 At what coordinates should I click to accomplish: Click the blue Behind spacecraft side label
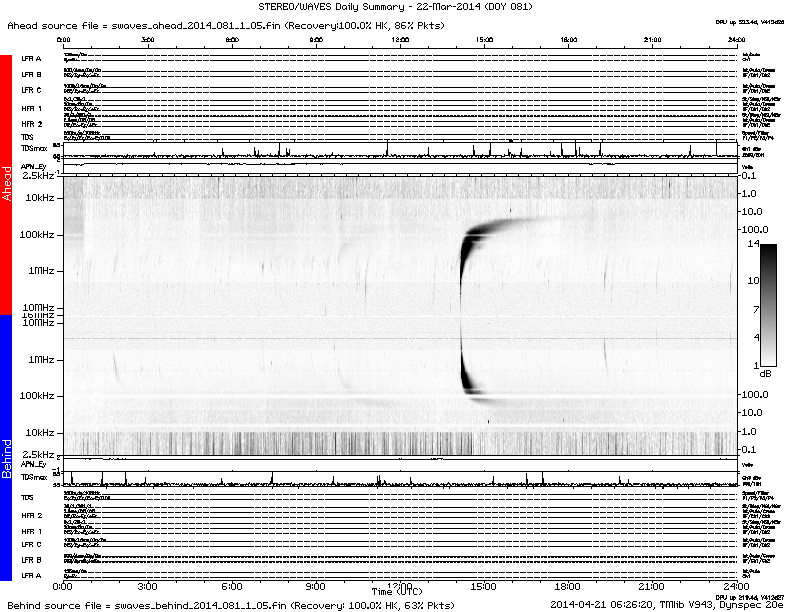click(x=6, y=447)
